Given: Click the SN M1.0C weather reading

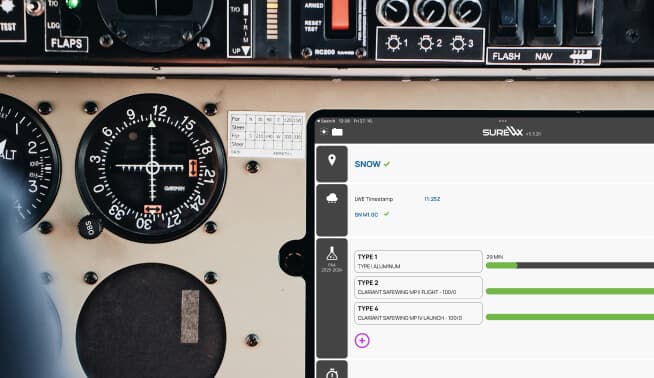Looking at the screenshot, I should (x=366, y=214).
